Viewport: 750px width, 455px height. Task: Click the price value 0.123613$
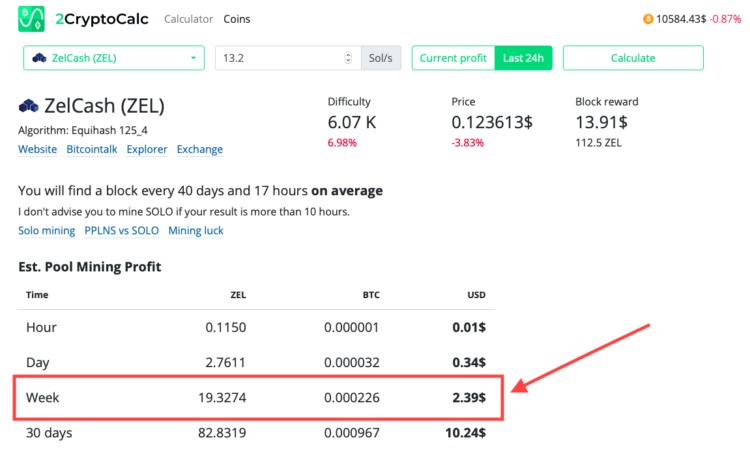point(492,122)
